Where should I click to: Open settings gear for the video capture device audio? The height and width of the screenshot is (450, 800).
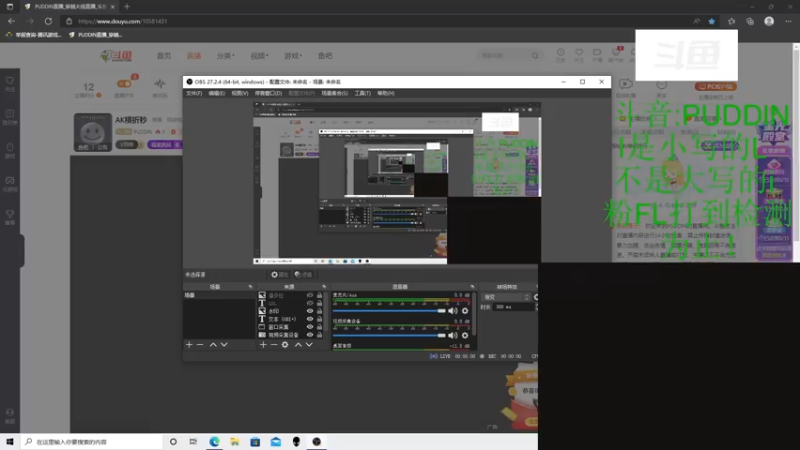click(x=465, y=335)
